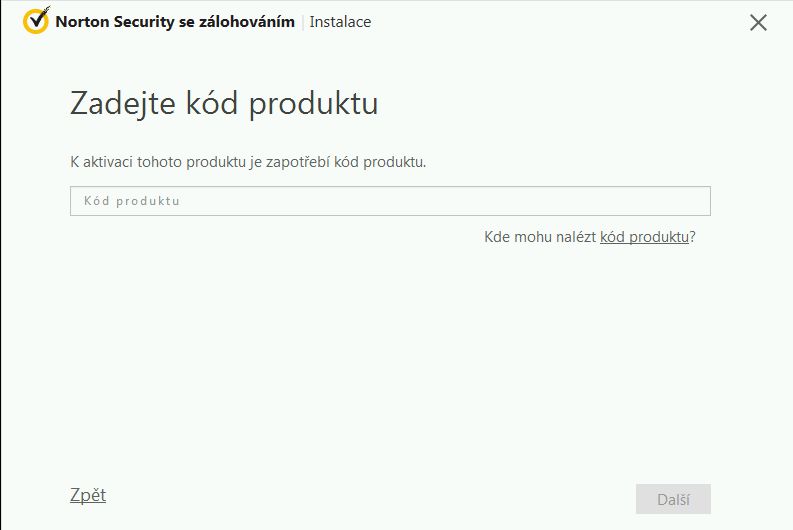Click the Zadejte kód produktu heading
The height and width of the screenshot is (530, 793).
coord(224,103)
